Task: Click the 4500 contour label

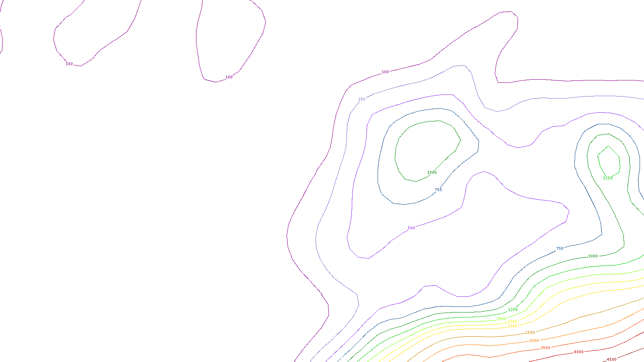Action: click(611, 360)
